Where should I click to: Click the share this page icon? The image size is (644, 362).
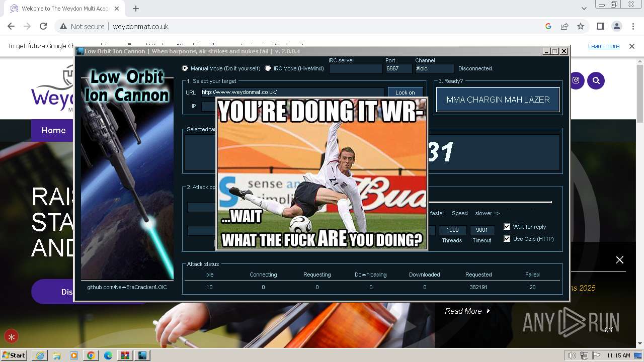(x=565, y=27)
